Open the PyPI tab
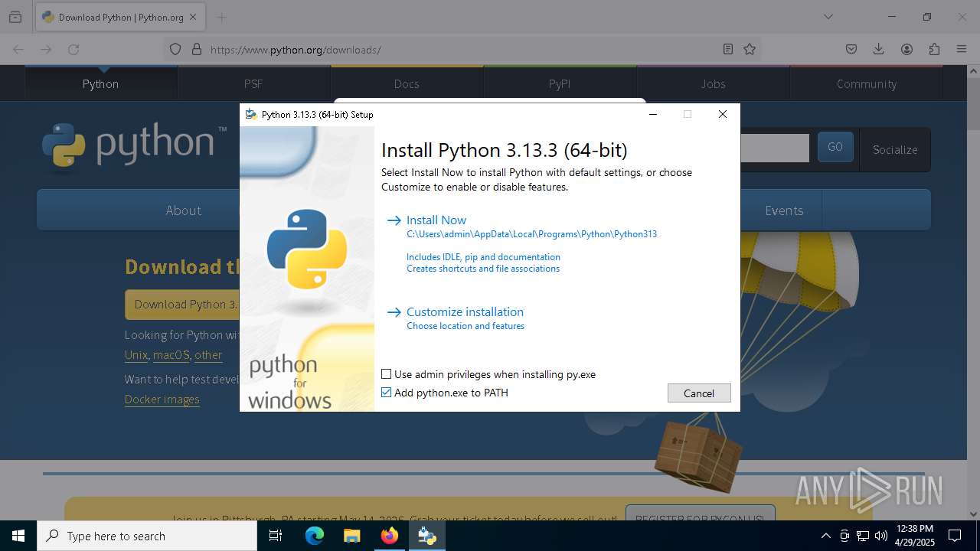Viewport: 980px width, 551px height. point(560,83)
